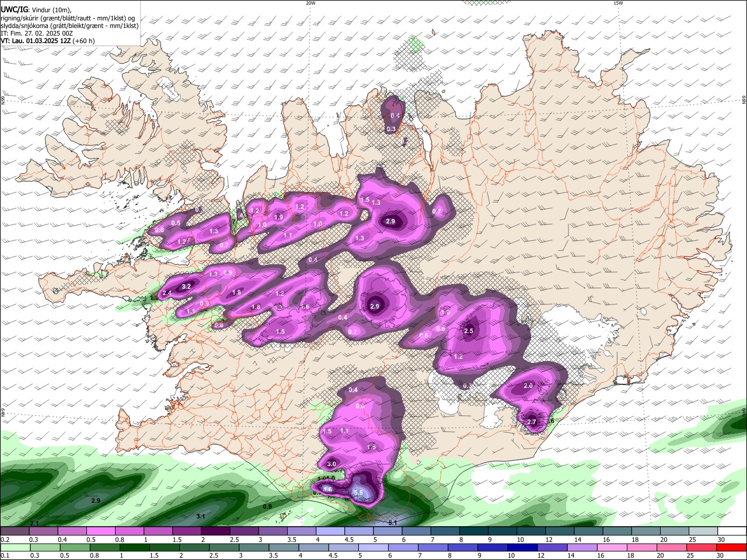Select the 1.9 value in the northwest snow band
Viewport: 747px width, 560px height.
coord(278,217)
